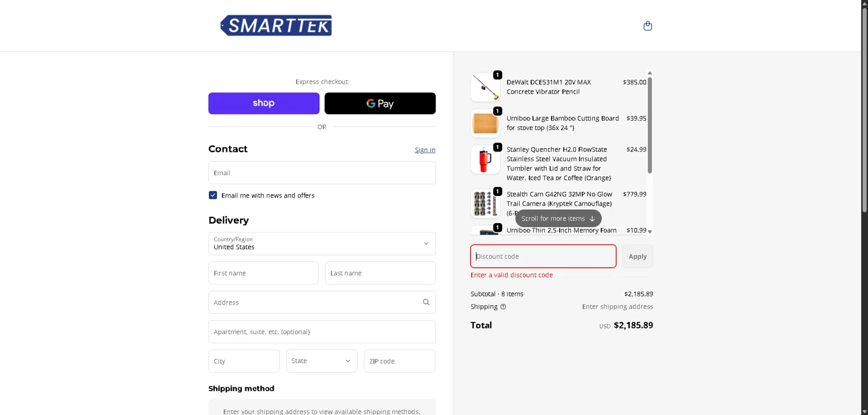Open the Sign in link
The height and width of the screenshot is (415, 868).
pyautogui.click(x=425, y=150)
